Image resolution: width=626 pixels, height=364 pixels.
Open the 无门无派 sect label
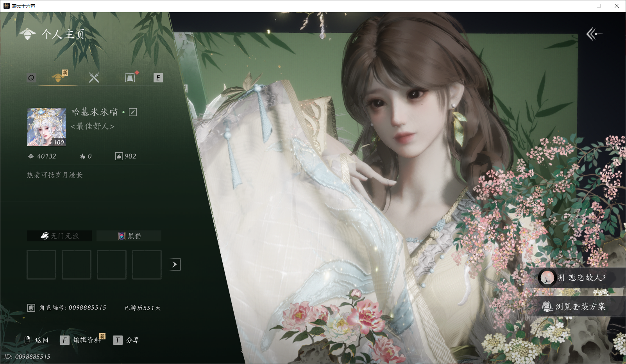tap(59, 236)
